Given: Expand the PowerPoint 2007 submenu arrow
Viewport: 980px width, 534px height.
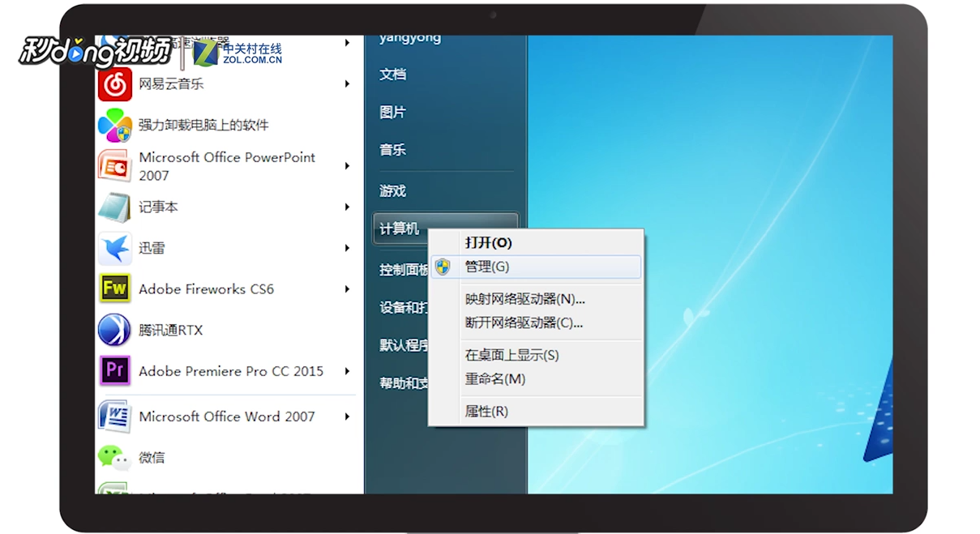Looking at the screenshot, I should 347,166.
